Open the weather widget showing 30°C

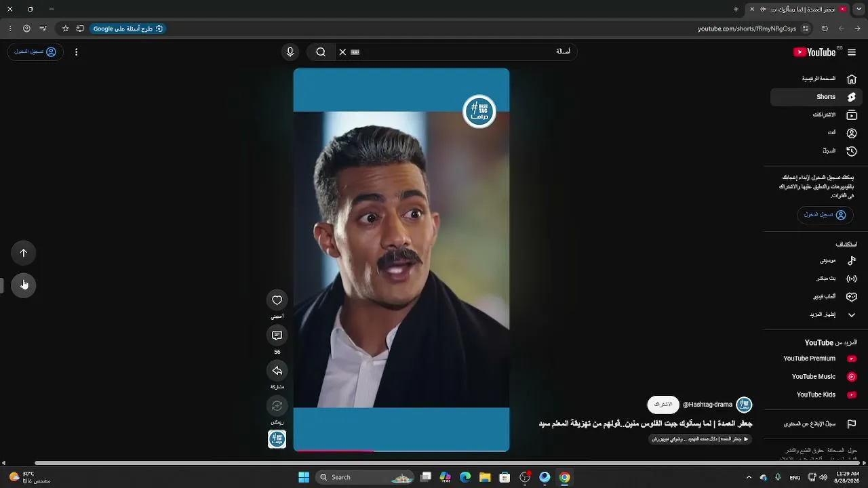tap(30, 477)
